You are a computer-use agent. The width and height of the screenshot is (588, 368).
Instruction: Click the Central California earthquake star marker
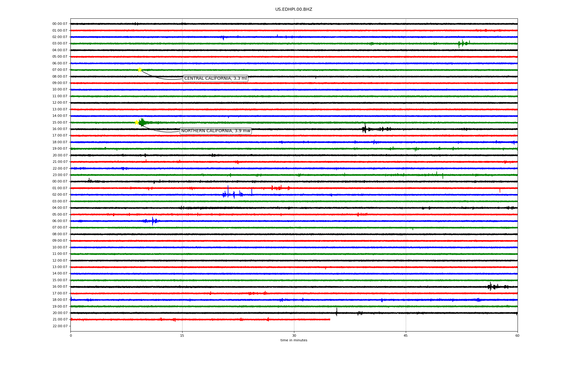tap(140, 70)
